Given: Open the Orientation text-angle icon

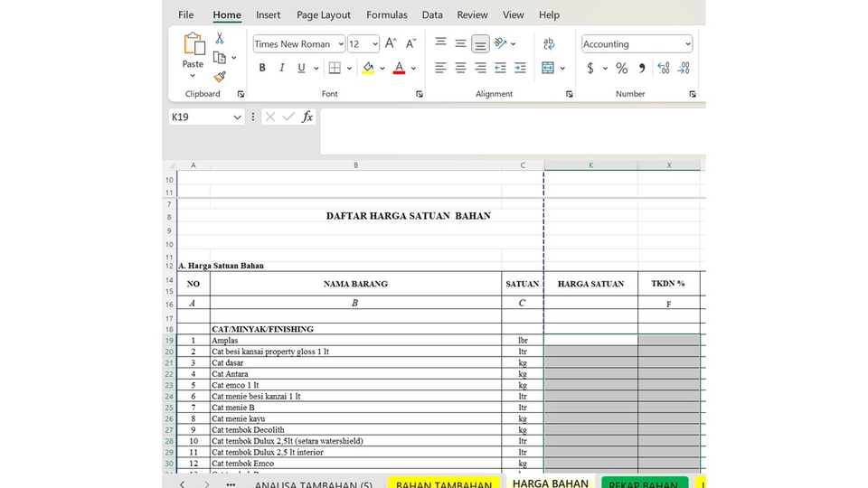Looking at the screenshot, I should pyautogui.click(x=500, y=43).
